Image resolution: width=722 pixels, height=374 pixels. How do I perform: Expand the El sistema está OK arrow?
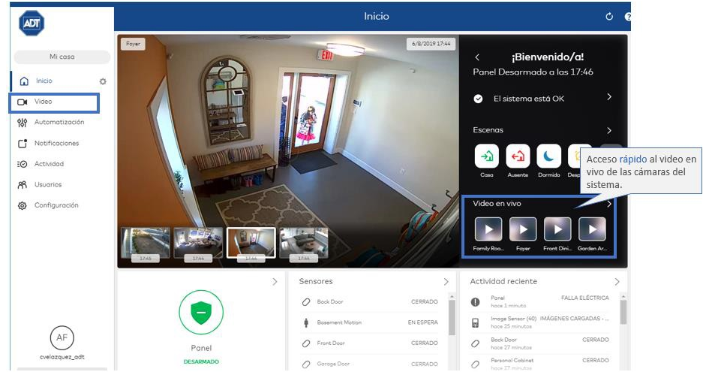(x=609, y=97)
